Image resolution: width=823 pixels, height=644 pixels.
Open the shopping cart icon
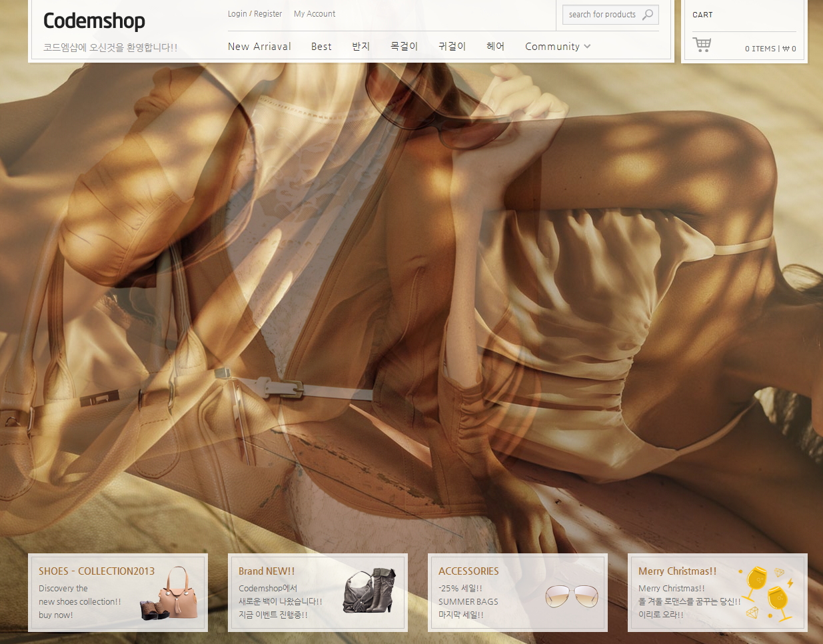[702, 45]
